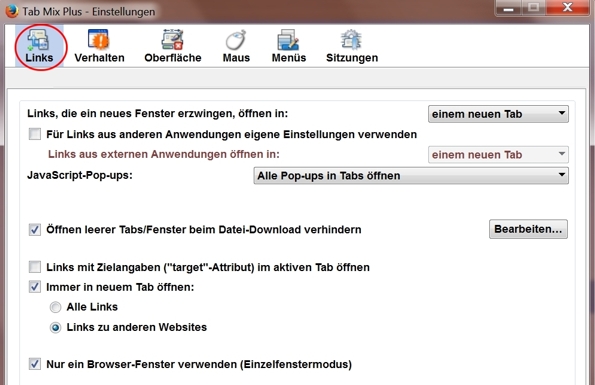Click the Bearbeiten... button
The width and height of the screenshot is (595, 385).
coord(528,229)
